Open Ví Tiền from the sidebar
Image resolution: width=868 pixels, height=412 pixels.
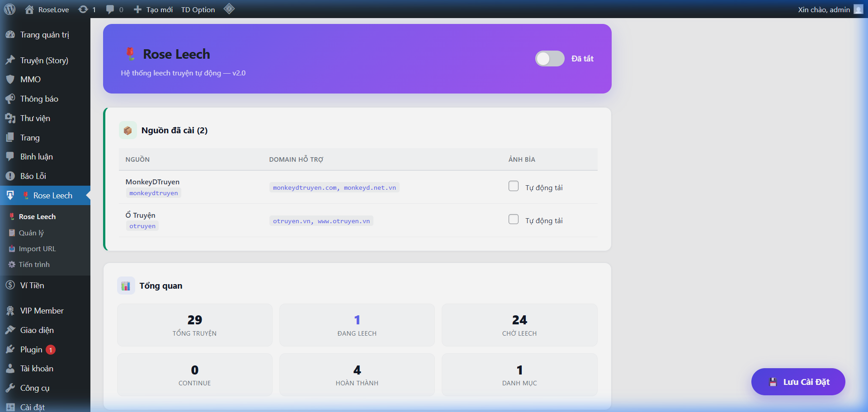pyautogui.click(x=32, y=286)
